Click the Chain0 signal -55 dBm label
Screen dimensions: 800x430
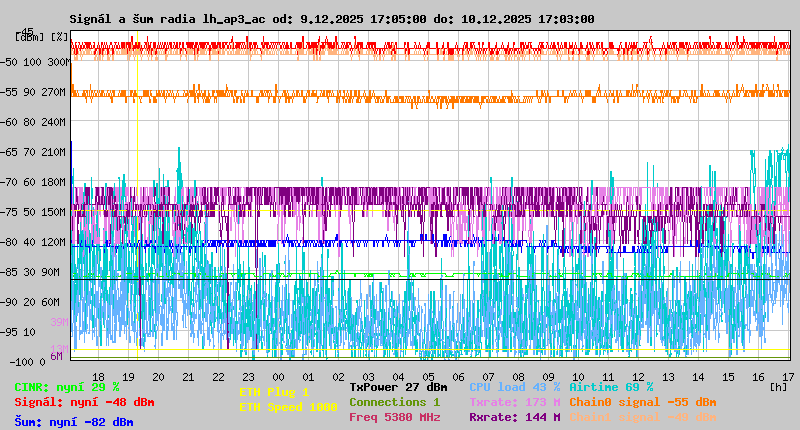click(642, 402)
